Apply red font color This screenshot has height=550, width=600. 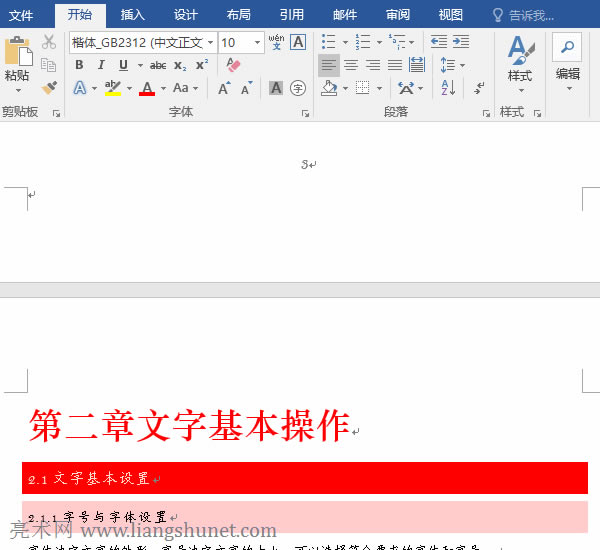(x=147, y=88)
